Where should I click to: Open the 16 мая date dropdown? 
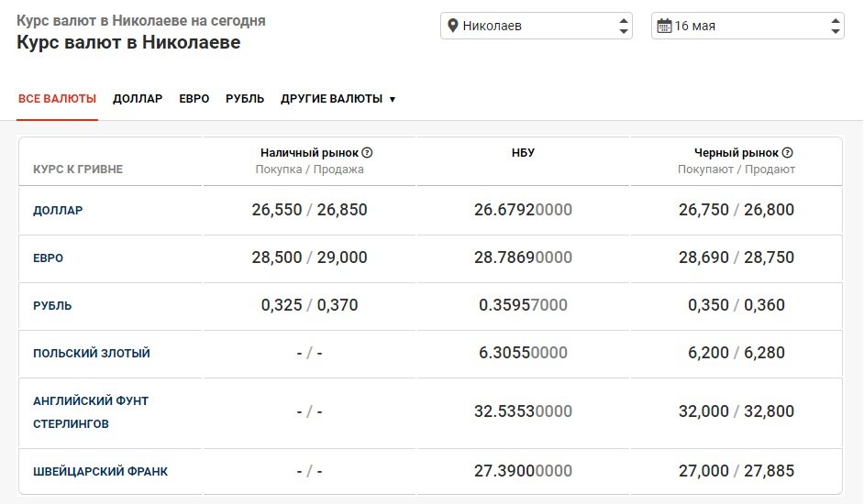click(748, 26)
